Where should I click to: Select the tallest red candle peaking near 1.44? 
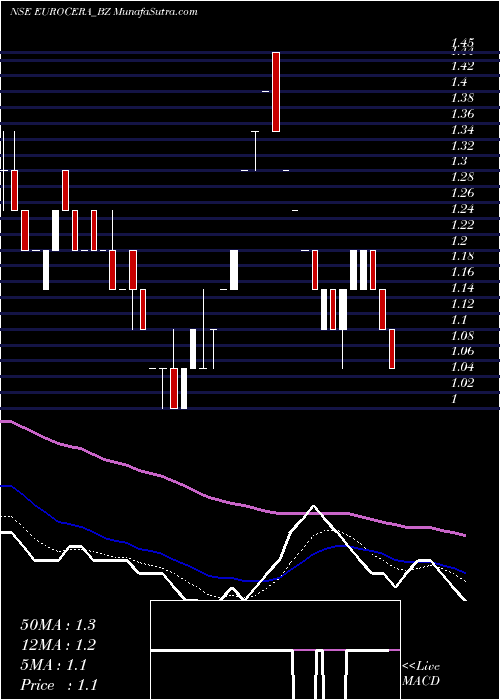(x=276, y=92)
